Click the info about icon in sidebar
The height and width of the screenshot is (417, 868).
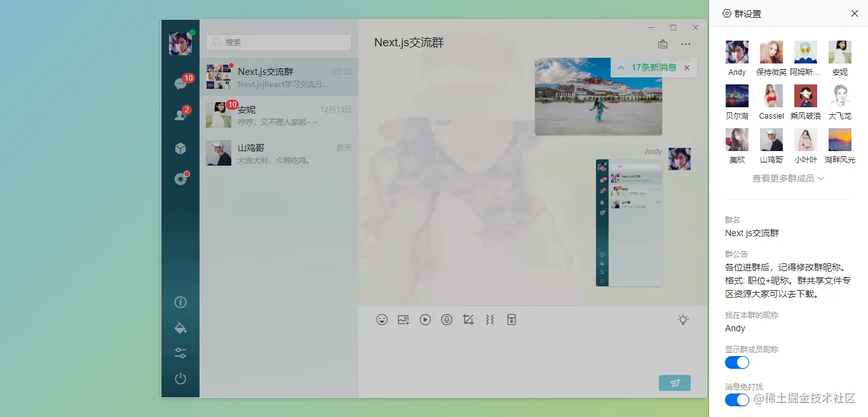coord(180,302)
